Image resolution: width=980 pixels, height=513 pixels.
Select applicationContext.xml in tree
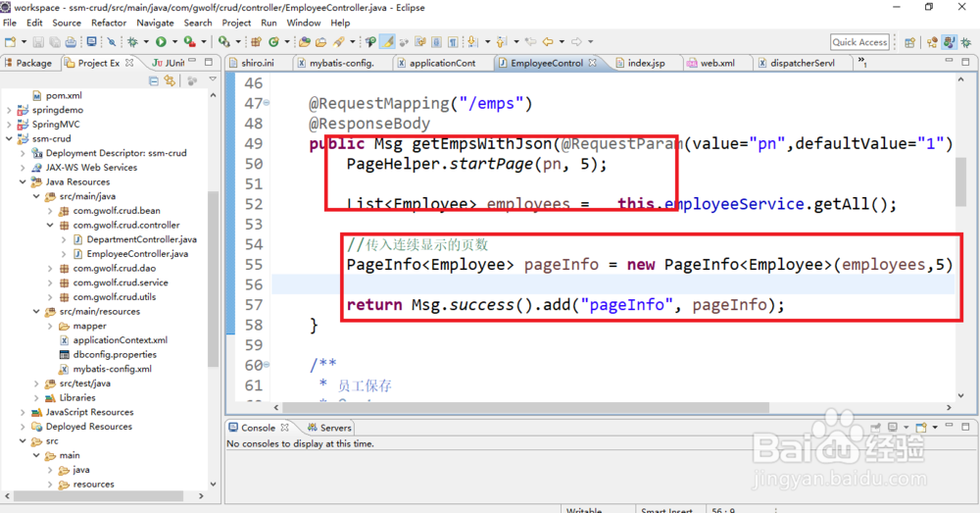[x=120, y=340]
